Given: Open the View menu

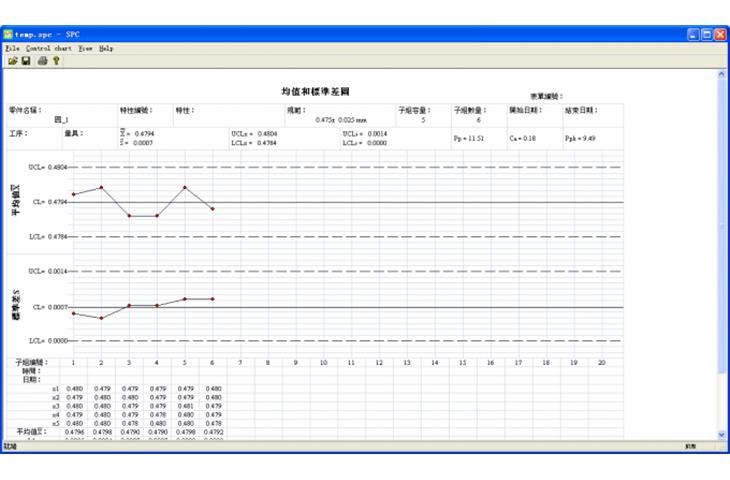Looking at the screenshot, I should pos(85,48).
